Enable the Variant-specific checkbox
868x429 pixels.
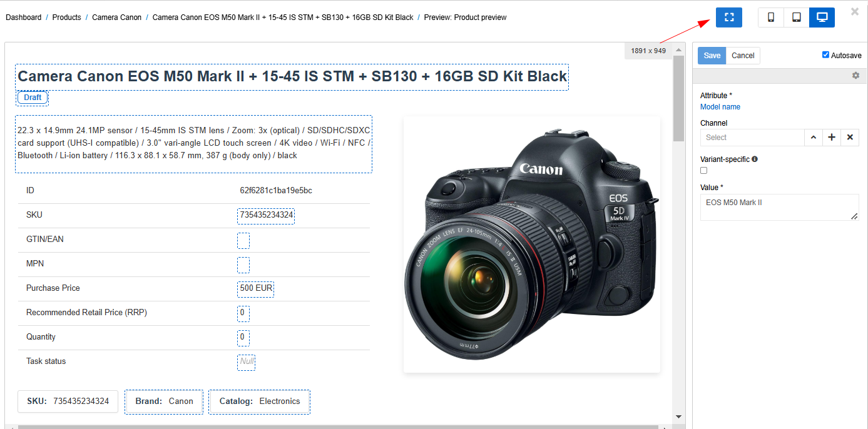704,170
